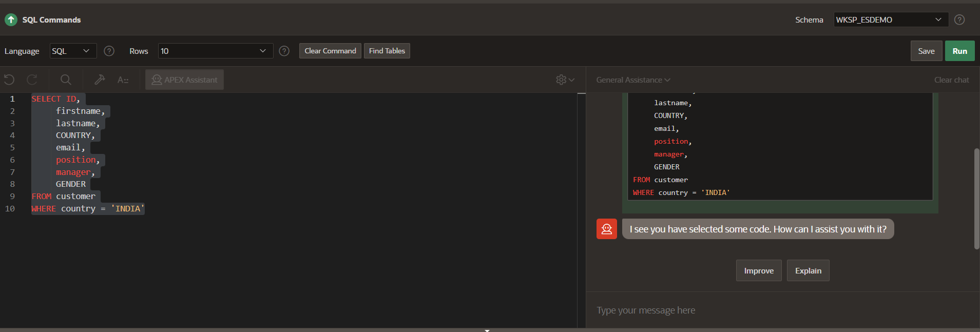The height and width of the screenshot is (332, 980).
Task: Toggle the APEX Assistant panel
Action: 184,80
